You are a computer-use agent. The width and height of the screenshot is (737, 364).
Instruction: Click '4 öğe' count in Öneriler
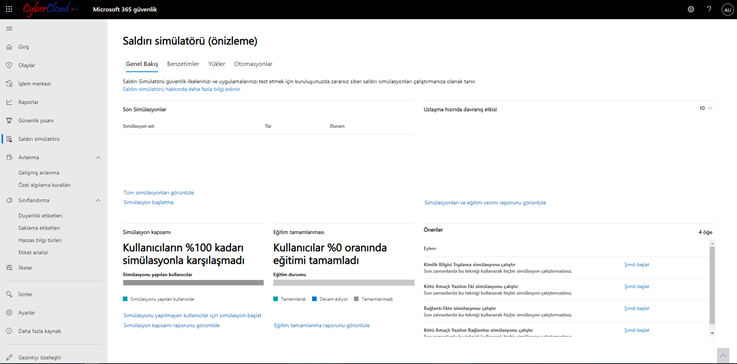[x=706, y=232]
